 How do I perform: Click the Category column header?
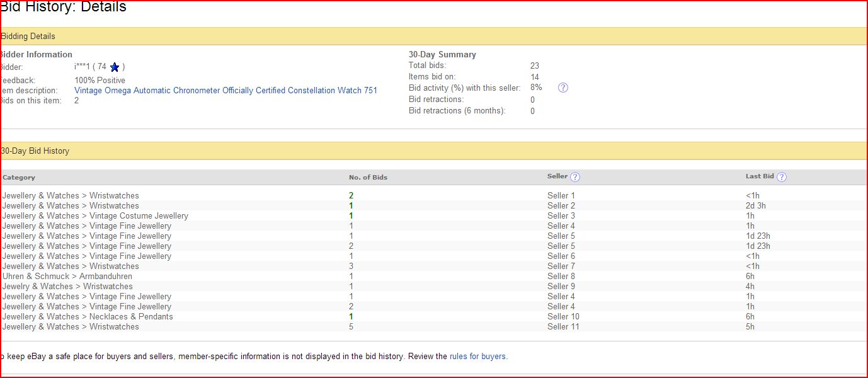[19, 177]
